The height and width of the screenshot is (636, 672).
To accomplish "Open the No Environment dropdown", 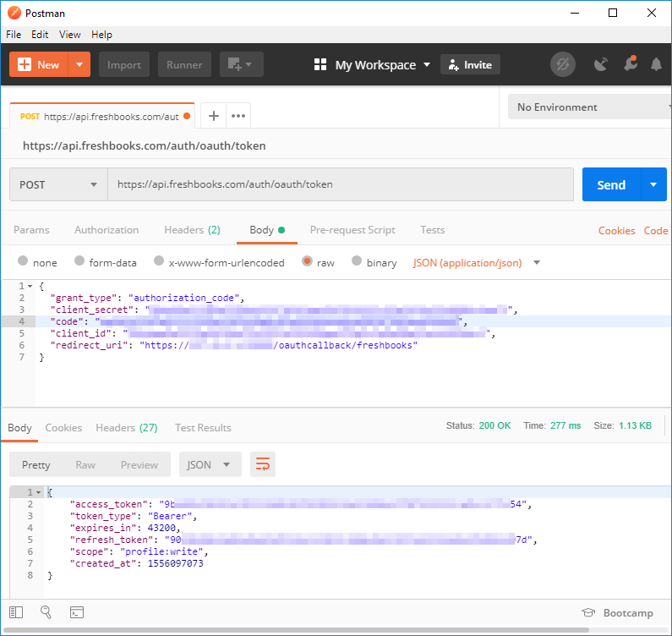I will 590,107.
